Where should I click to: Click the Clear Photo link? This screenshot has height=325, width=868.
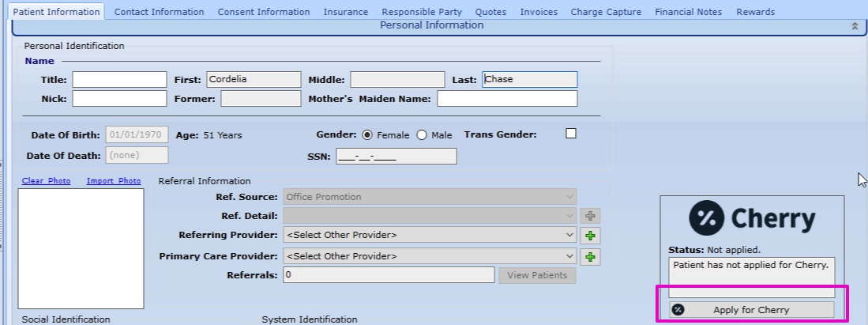pos(46,181)
